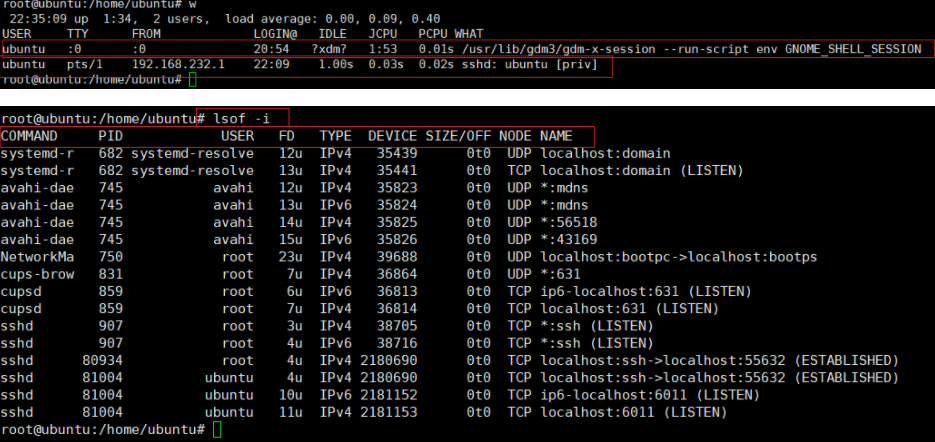Click the 'lsof -i' command text

click(x=241, y=119)
